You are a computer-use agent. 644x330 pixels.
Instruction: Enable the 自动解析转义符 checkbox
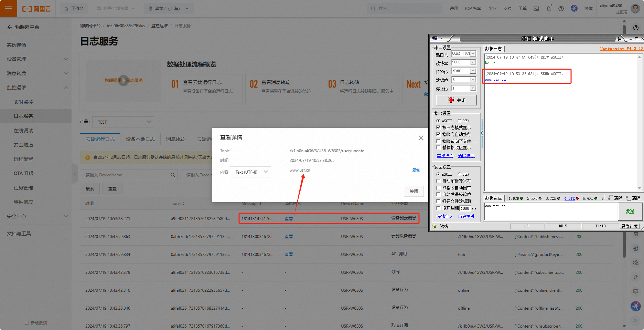pos(438,181)
